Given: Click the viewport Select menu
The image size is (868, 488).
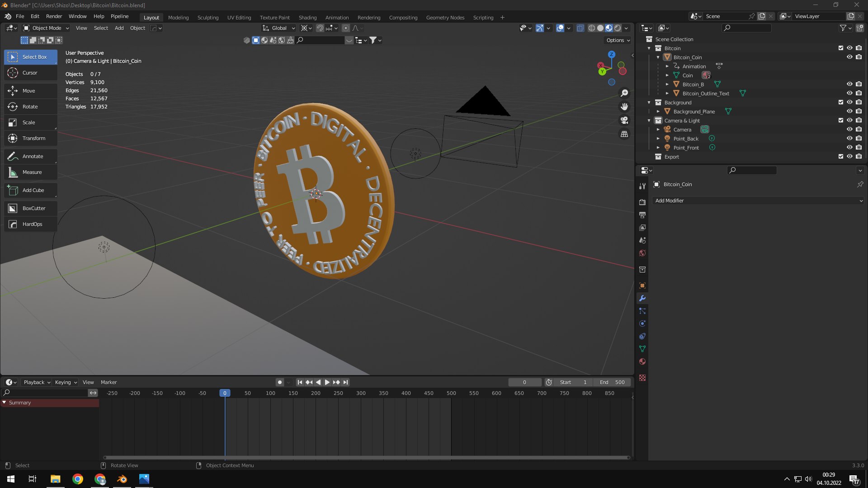Looking at the screenshot, I should point(101,28).
